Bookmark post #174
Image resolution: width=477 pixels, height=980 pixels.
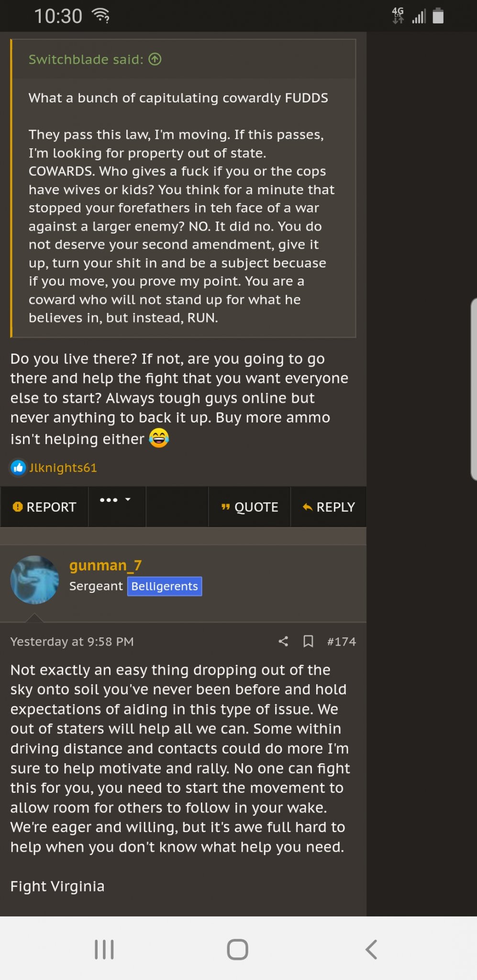(x=309, y=641)
